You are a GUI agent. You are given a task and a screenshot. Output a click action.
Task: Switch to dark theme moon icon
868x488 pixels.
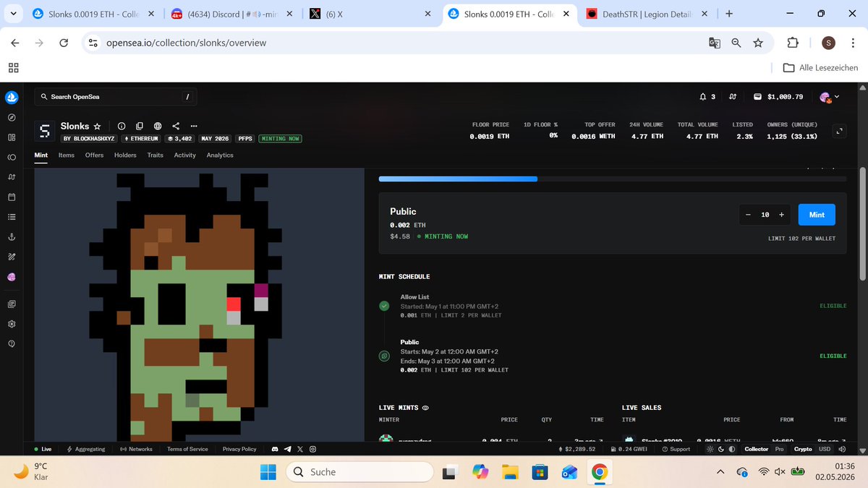click(x=721, y=449)
